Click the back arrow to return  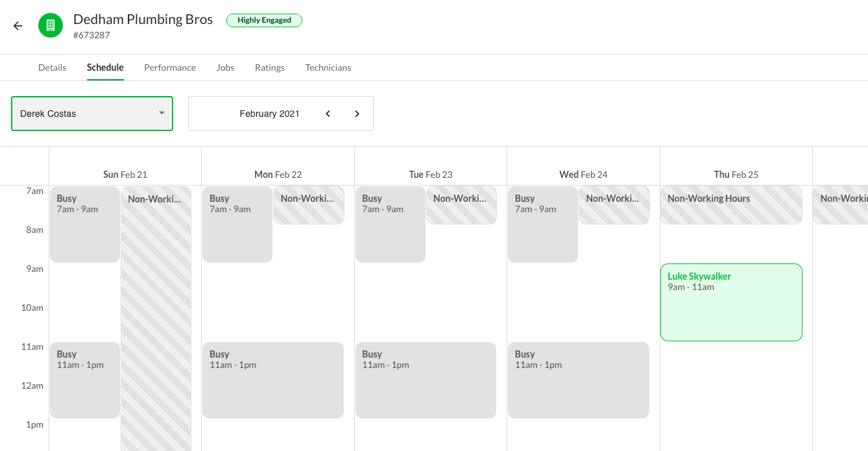pos(18,26)
